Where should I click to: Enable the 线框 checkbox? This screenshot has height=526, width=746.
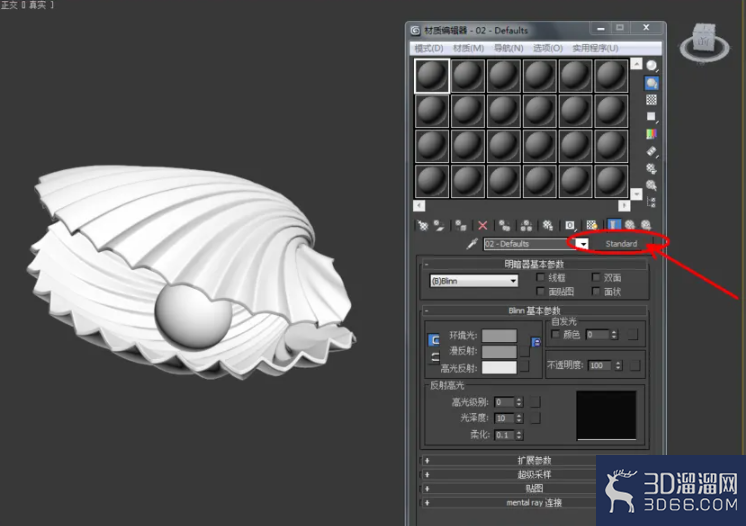pos(540,277)
